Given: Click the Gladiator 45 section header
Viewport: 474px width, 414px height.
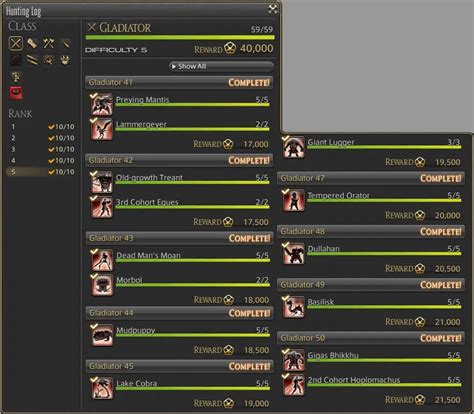Looking at the screenshot, I should [x=179, y=366].
